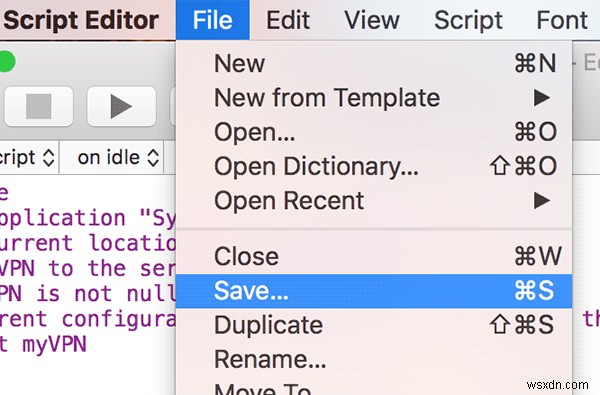Open the Font menu in menu bar

562,20
